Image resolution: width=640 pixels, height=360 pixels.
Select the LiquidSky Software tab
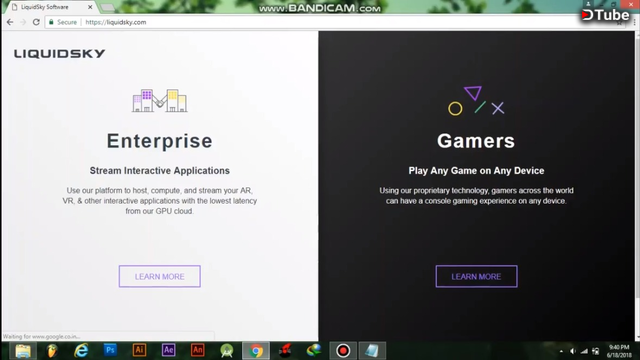(x=49, y=7)
